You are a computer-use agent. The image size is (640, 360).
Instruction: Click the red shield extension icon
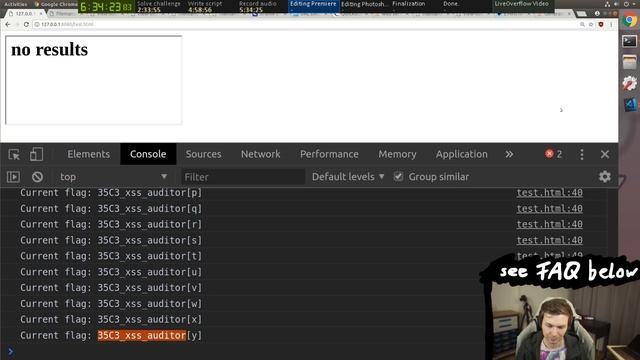[x=601, y=24]
